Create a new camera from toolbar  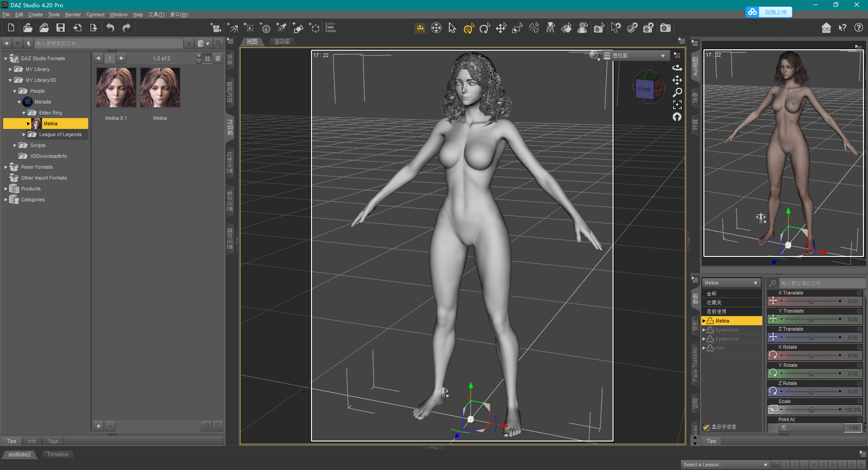(216, 28)
